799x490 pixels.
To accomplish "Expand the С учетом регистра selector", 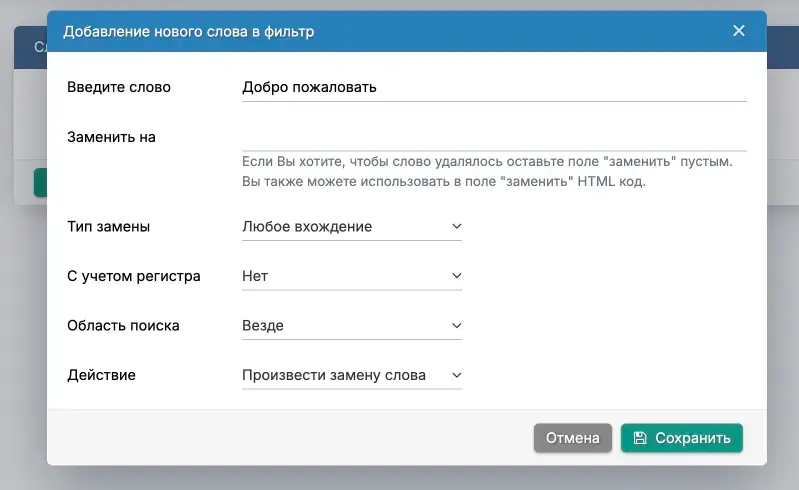I will 350,276.
